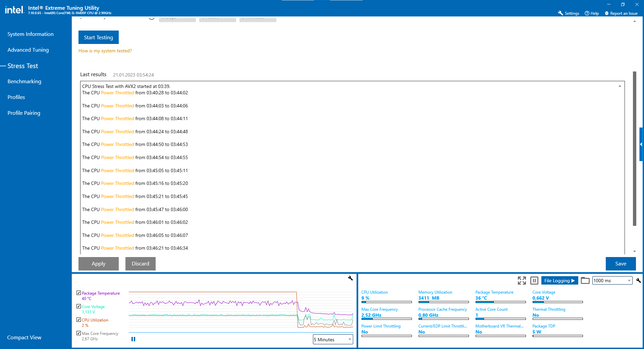Click throttle entry 03:44:24 to 03:44:48
Viewport: 644px width, 349px height.
135,132
